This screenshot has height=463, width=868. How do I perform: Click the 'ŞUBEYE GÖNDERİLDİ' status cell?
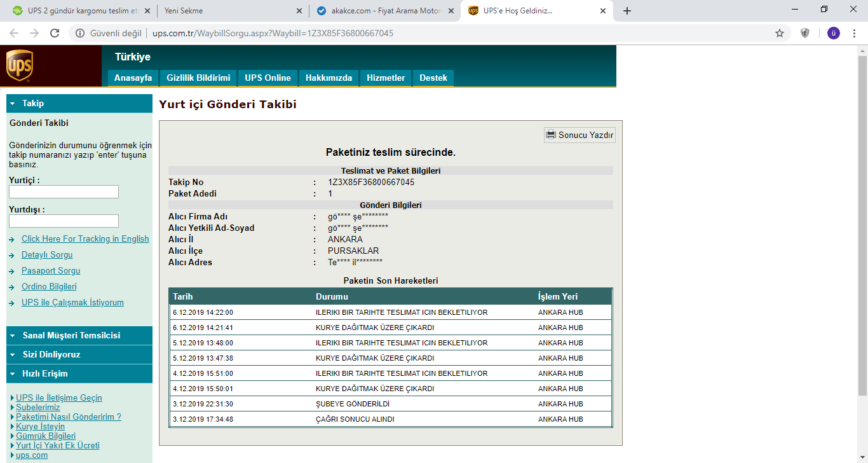point(353,404)
